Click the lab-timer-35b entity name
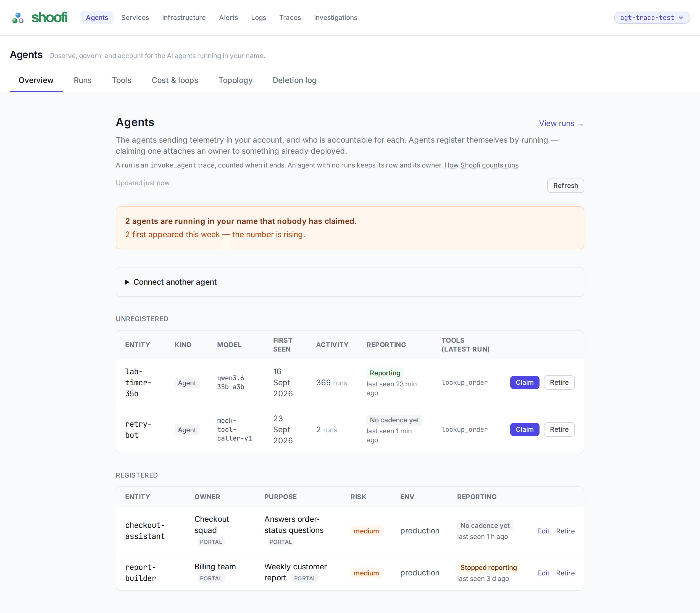 pyautogui.click(x=138, y=383)
